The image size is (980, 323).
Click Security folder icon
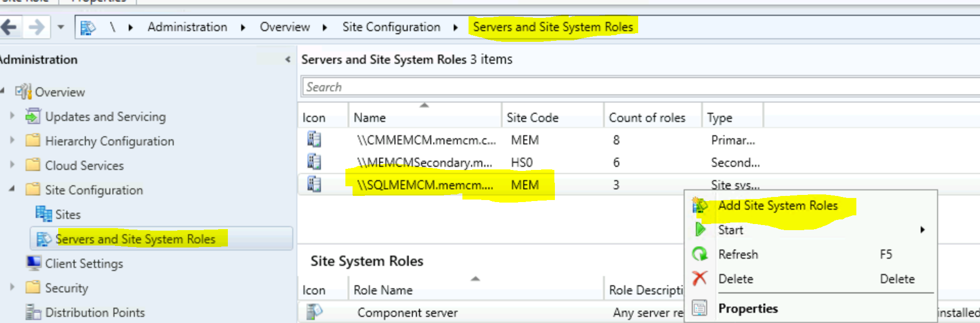coord(33,287)
